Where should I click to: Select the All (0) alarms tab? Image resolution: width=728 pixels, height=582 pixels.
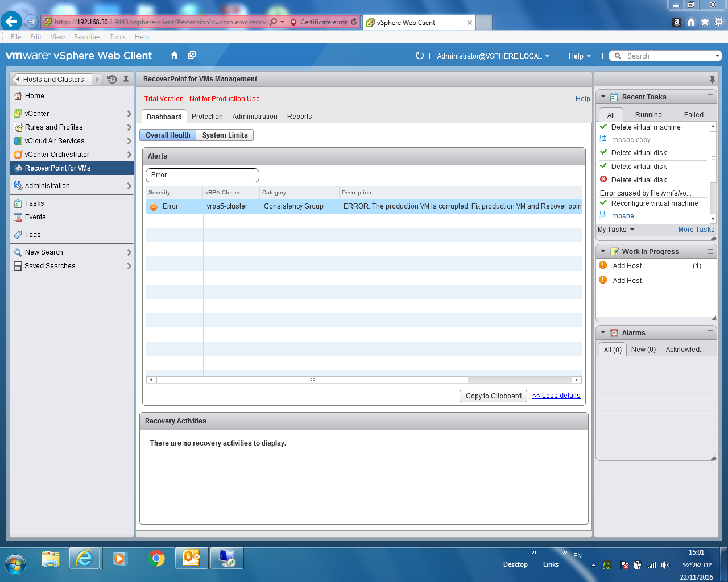click(x=613, y=350)
